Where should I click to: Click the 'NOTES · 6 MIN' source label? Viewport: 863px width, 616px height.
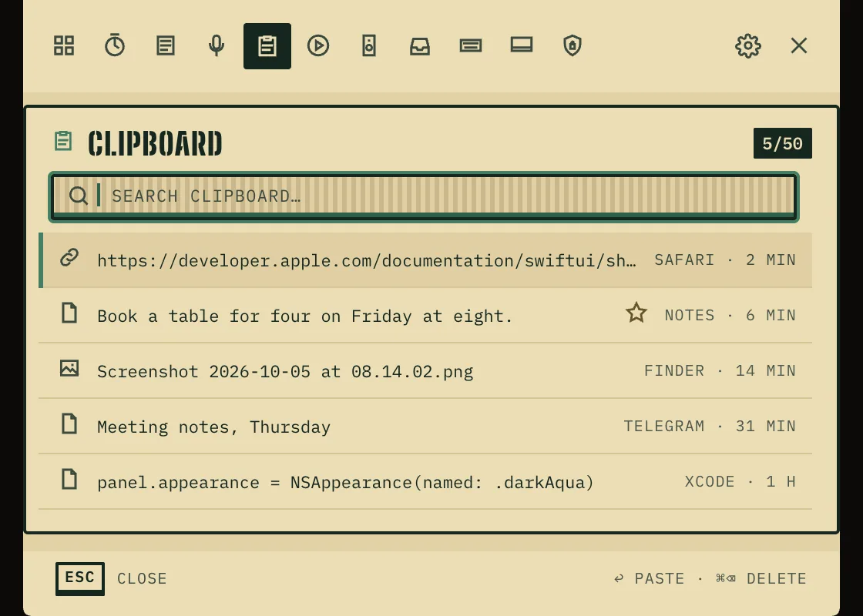tap(730, 315)
